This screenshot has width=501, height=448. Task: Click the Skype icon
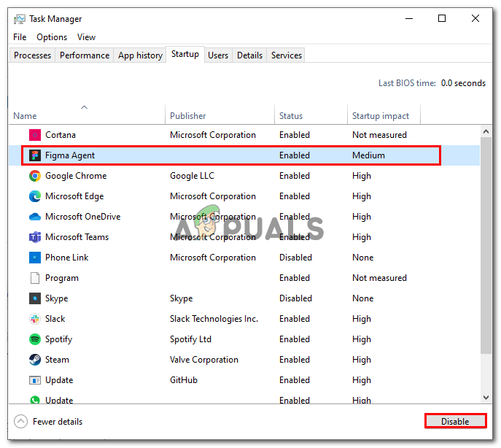(35, 298)
